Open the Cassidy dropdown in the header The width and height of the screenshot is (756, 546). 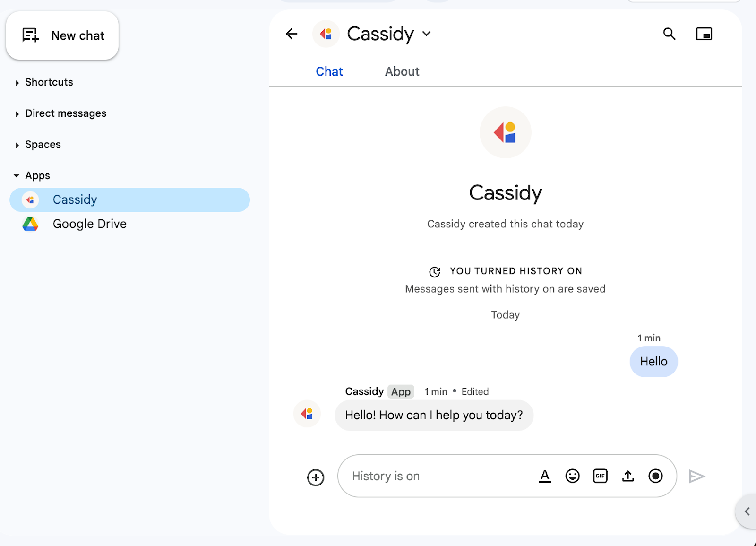[x=426, y=34]
